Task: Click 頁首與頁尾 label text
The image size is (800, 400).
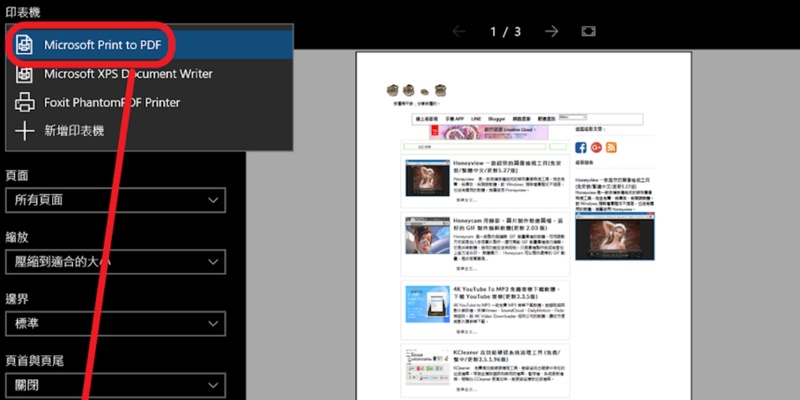Action: 35,361
